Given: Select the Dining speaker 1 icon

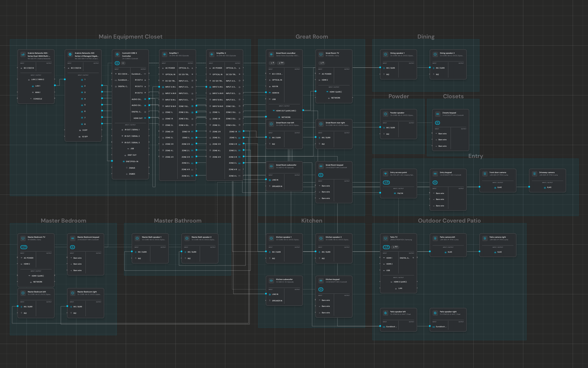Looking at the screenshot, I should tap(386, 54).
